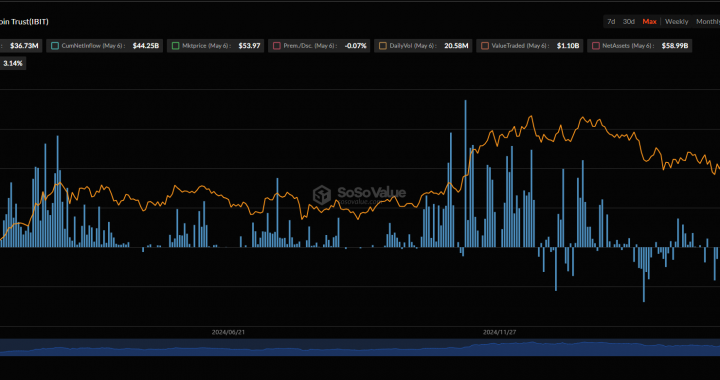Screen dimensions: 720x380
Task: Click the 3.14% value chip
Action: pyautogui.click(x=12, y=64)
